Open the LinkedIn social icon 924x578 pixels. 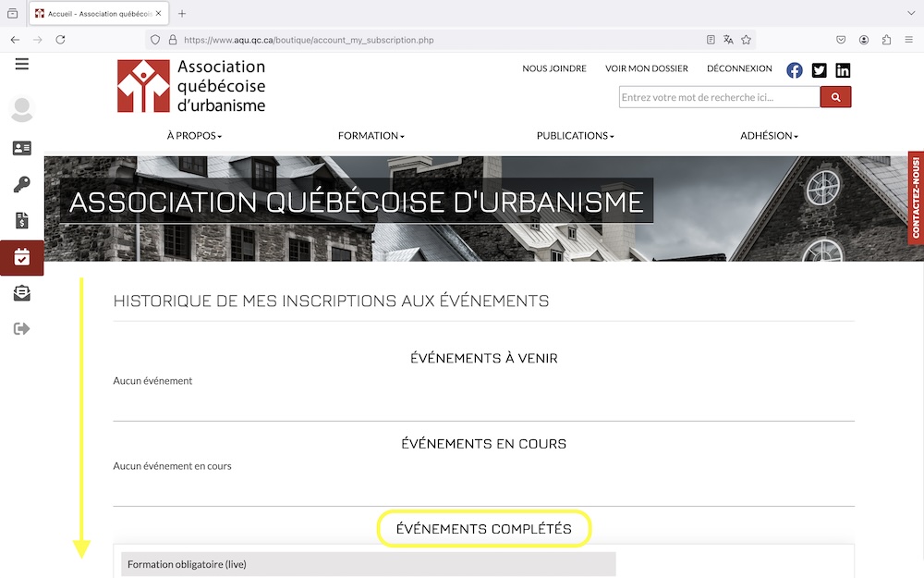[843, 70]
